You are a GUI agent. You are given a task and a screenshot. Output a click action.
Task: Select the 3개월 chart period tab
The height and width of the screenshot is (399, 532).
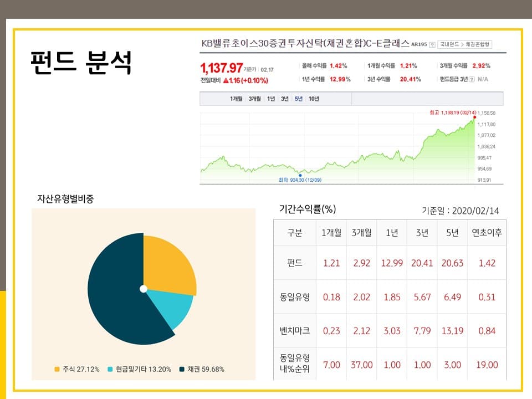pyautogui.click(x=254, y=99)
